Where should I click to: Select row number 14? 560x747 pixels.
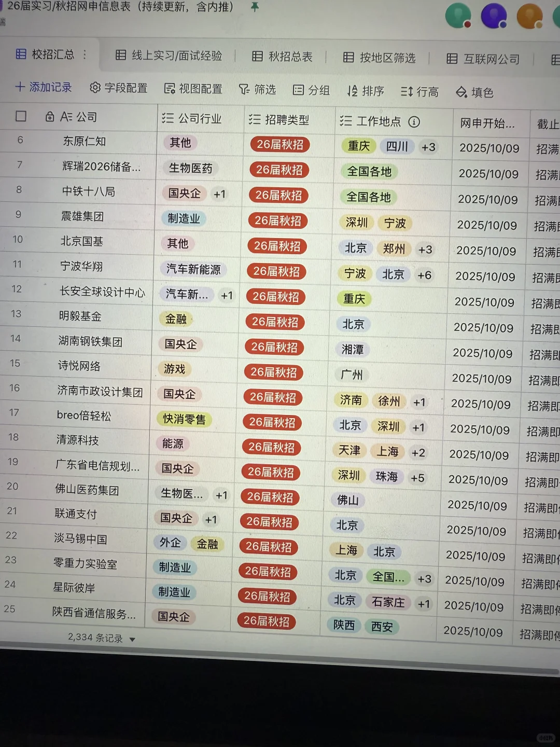(x=16, y=338)
